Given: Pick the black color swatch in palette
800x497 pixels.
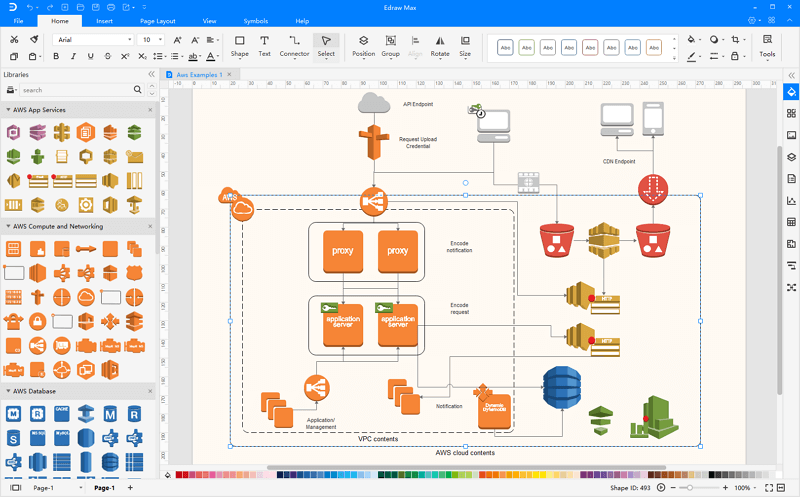Looking at the screenshot, I should [712, 475].
